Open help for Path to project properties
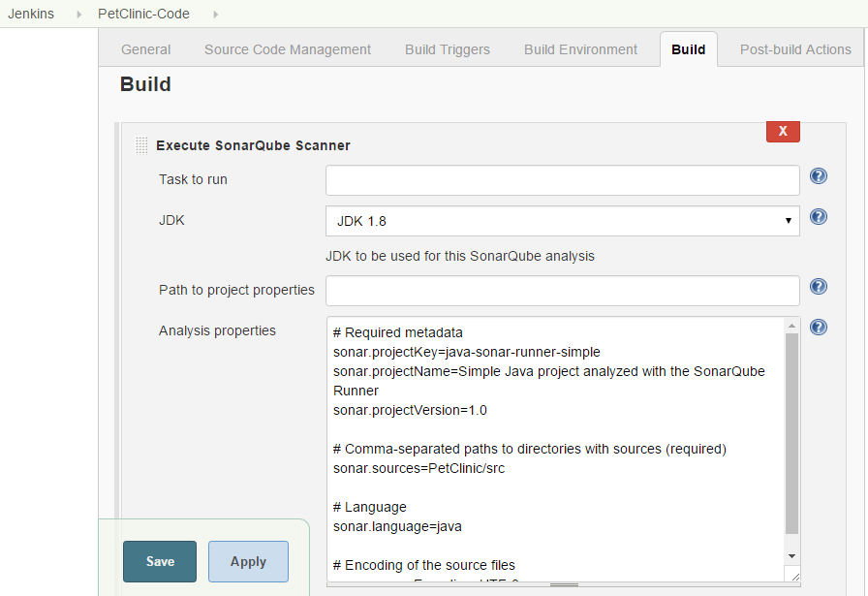This screenshot has width=868, height=596. [x=819, y=286]
